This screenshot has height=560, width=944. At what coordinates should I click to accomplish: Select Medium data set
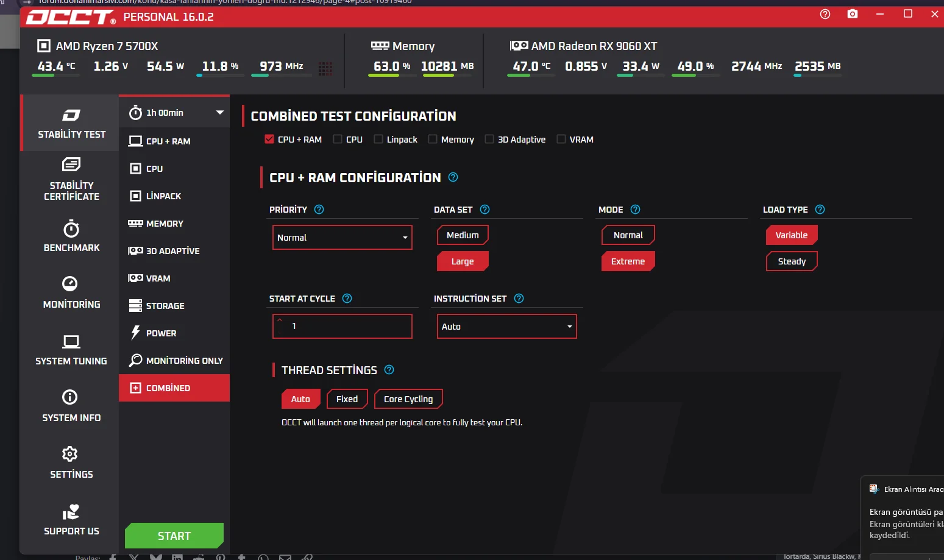click(463, 235)
